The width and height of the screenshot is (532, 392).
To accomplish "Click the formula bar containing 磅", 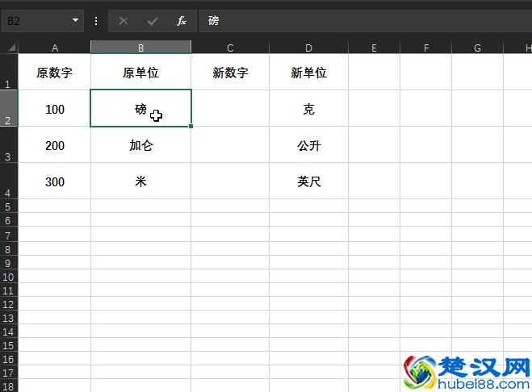I will (x=366, y=21).
